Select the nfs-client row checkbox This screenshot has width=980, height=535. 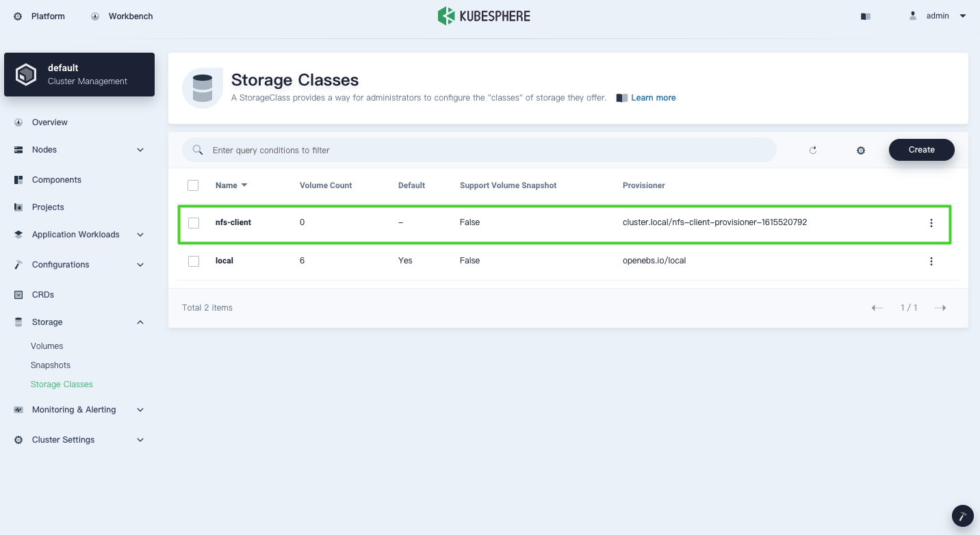(194, 222)
